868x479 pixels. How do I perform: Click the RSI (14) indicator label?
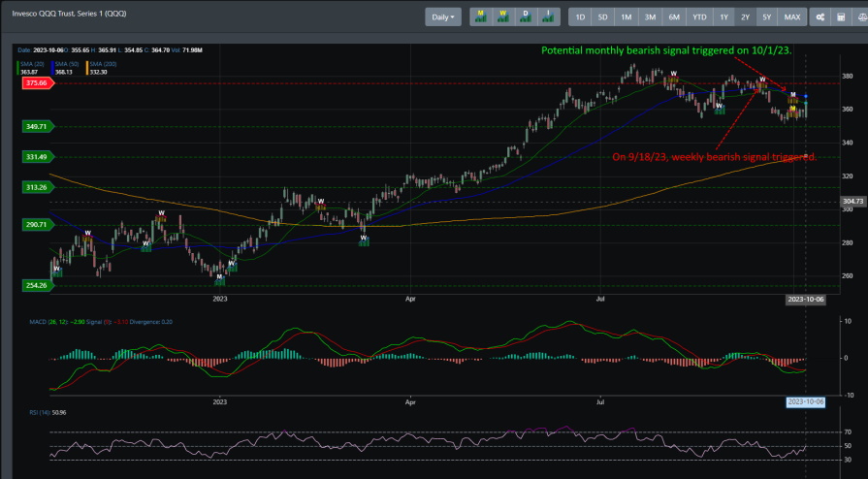pos(40,412)
